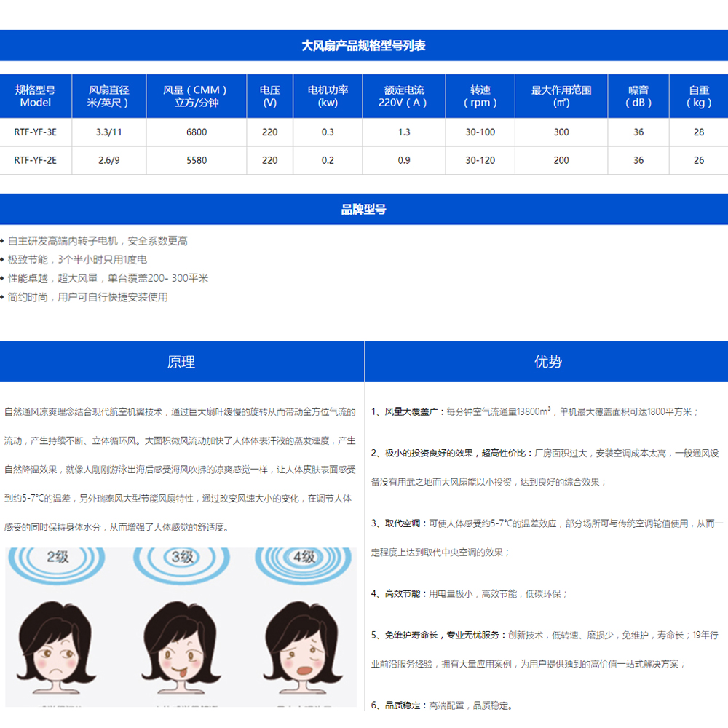Image resolution: width=728 pixels, height=728 pixels.
Task: Click the 风量 (CMM) column header
Action: point(197,96)
